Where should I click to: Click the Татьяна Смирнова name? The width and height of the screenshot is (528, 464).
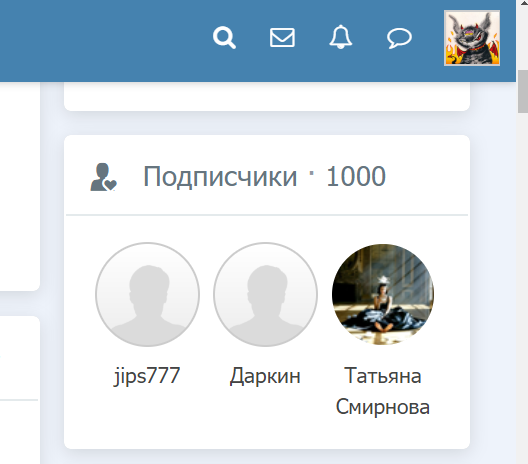383,391
